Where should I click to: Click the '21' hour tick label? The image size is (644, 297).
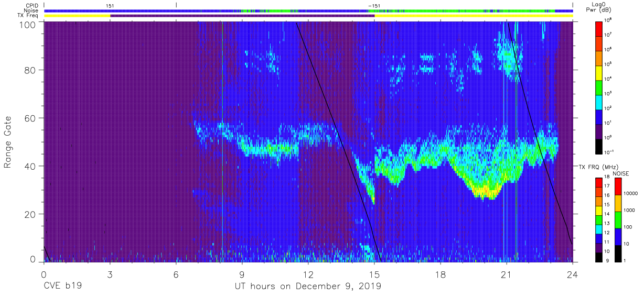click(x=506, y=274)
